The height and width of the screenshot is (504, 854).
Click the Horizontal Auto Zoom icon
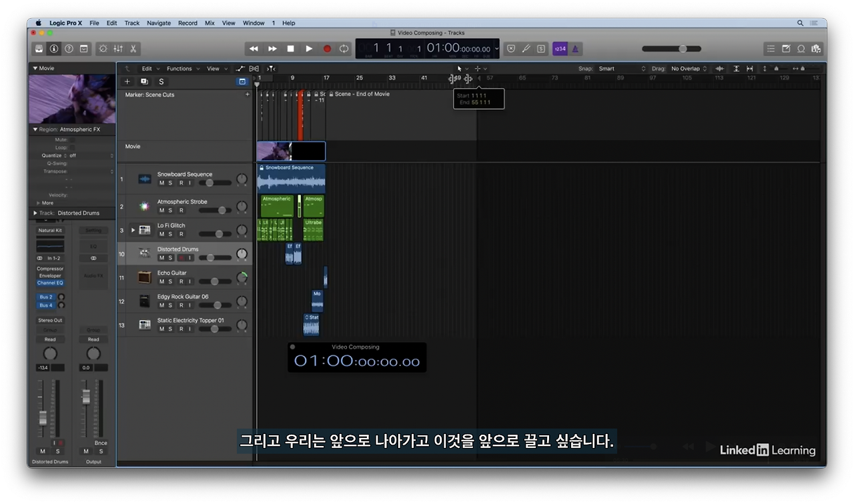(750, 69)
